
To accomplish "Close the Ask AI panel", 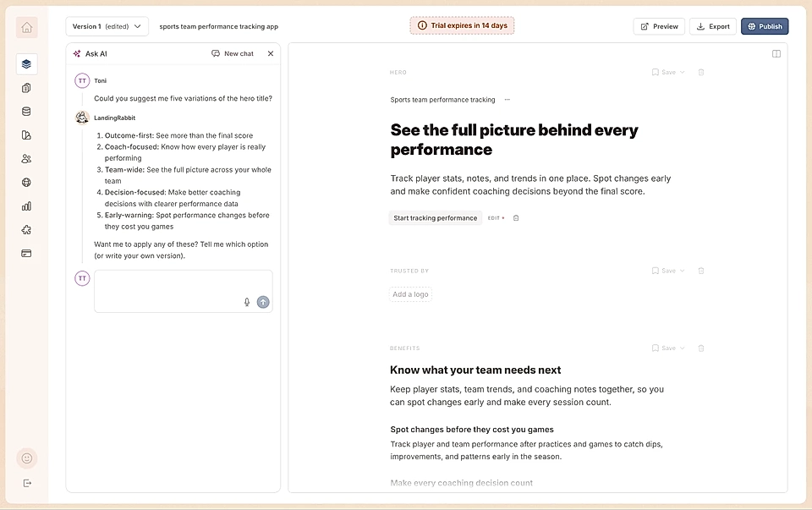I will point(271,53).
